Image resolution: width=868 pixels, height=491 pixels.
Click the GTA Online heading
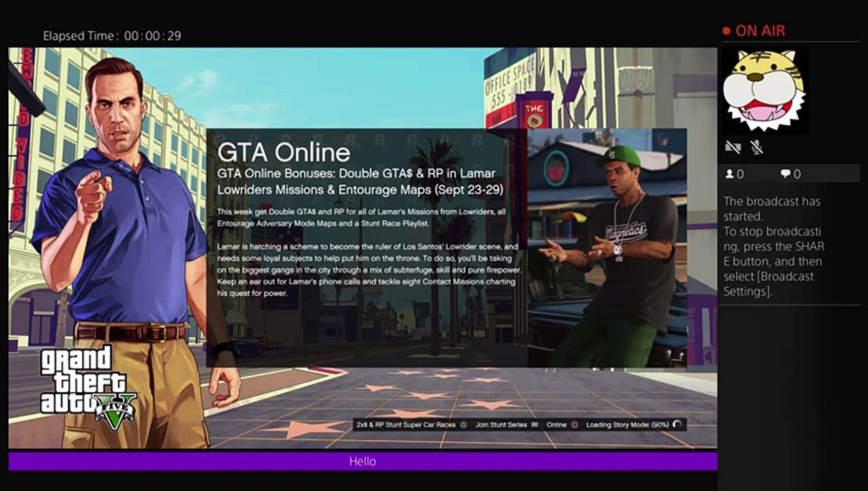tap(283, 152)
